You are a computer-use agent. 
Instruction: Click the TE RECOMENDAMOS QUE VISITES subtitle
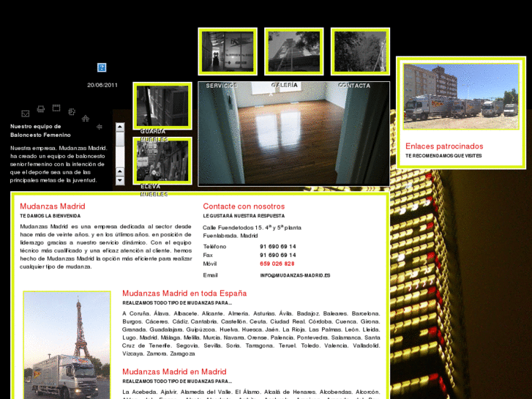tap(443, 156)
